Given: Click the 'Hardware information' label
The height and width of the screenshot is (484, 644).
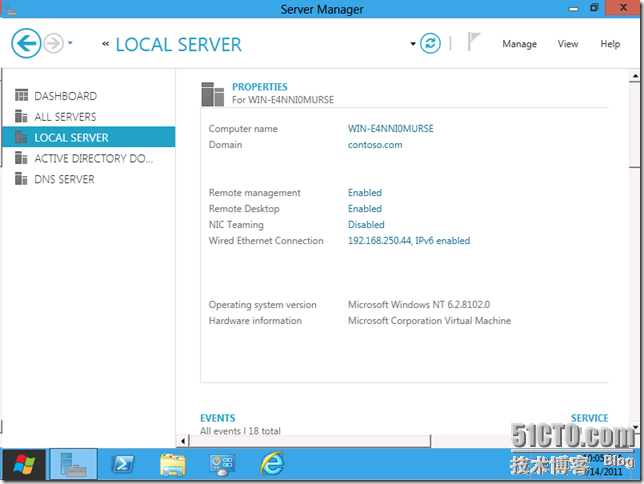Looking at the screenshot, I should 255,320.
